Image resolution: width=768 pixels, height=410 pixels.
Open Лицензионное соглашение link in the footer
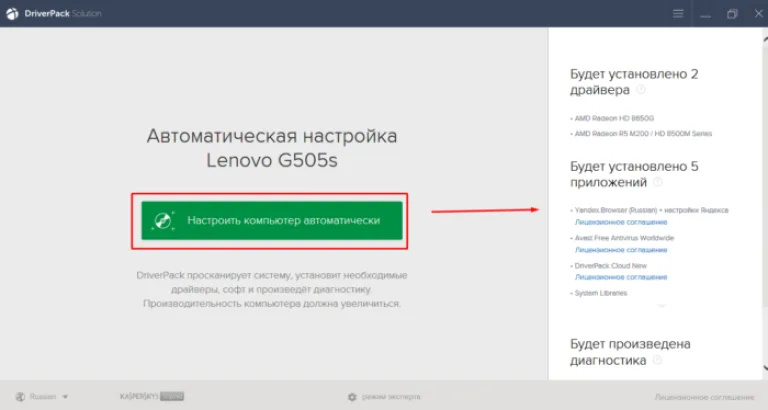(x=704, y=397)
